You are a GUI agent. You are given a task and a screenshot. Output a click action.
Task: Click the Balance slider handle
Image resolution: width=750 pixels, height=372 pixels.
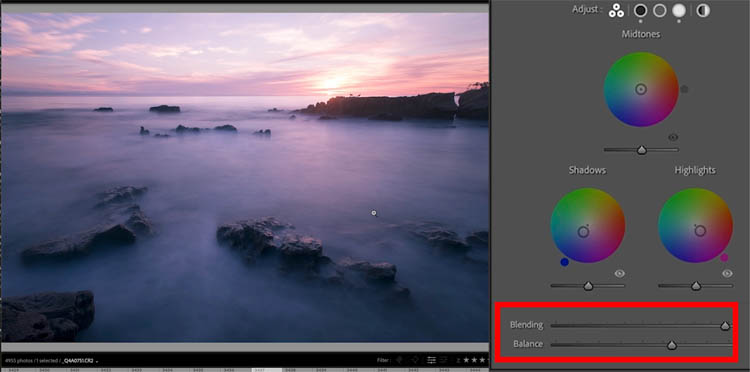coord(672,345)
